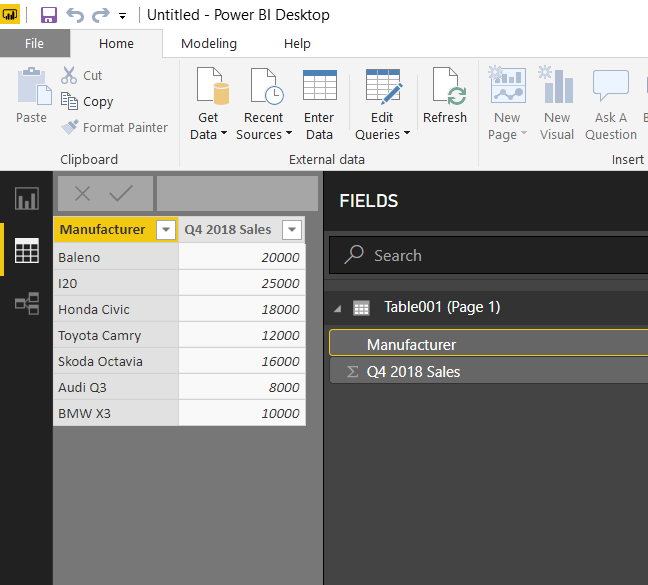The image size is (648, 585).
Task: Click the Get Data icon
Action: coord(213,85)
